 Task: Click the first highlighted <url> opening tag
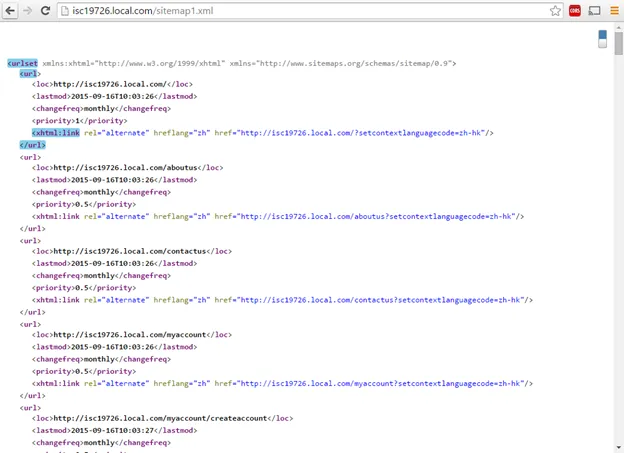coord(30,74)
